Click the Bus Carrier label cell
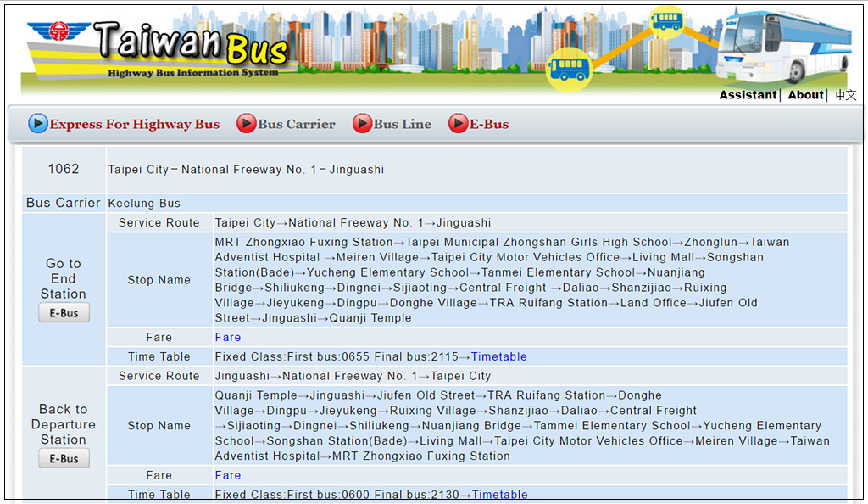 (64, 203)
